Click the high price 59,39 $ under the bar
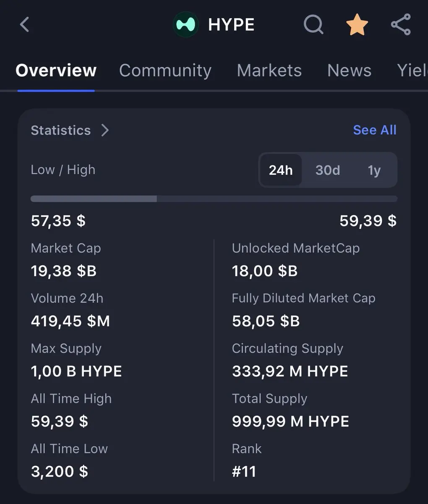This screenshot has height=504, width=428. point(368,220)
